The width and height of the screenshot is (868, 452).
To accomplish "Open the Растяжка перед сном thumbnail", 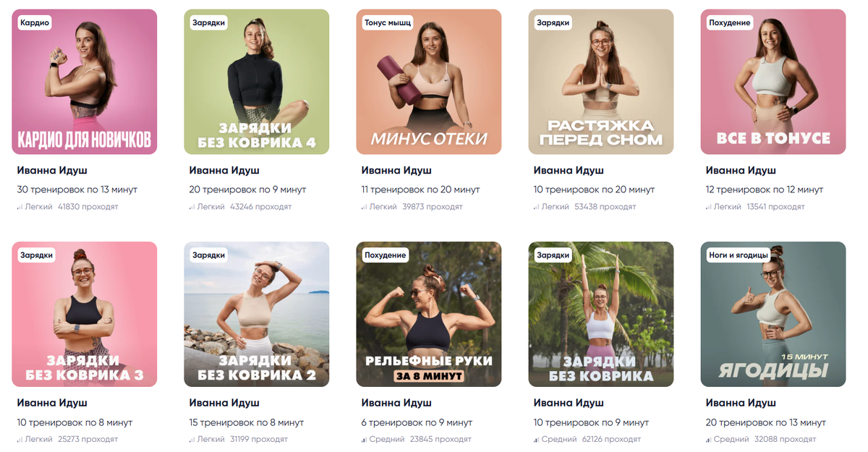I will 601,82.
